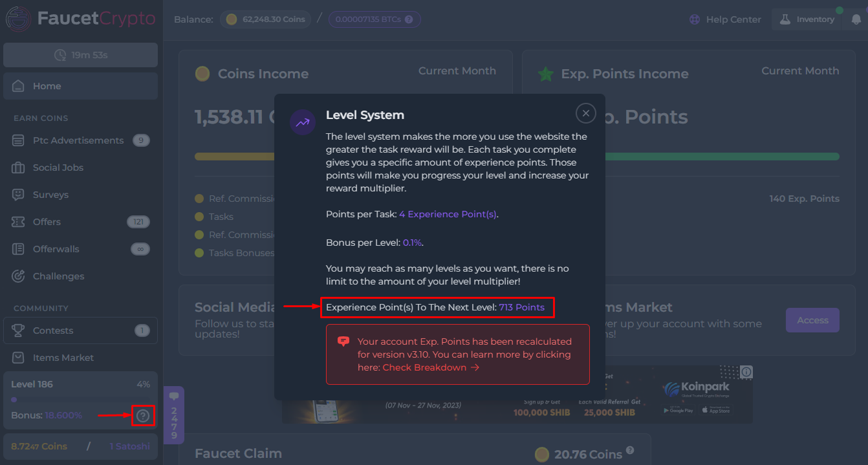Click the Level System trend arrow icon
Image resolution: width=868 pixels, height=465 pixels.
(x=302, y=122)
